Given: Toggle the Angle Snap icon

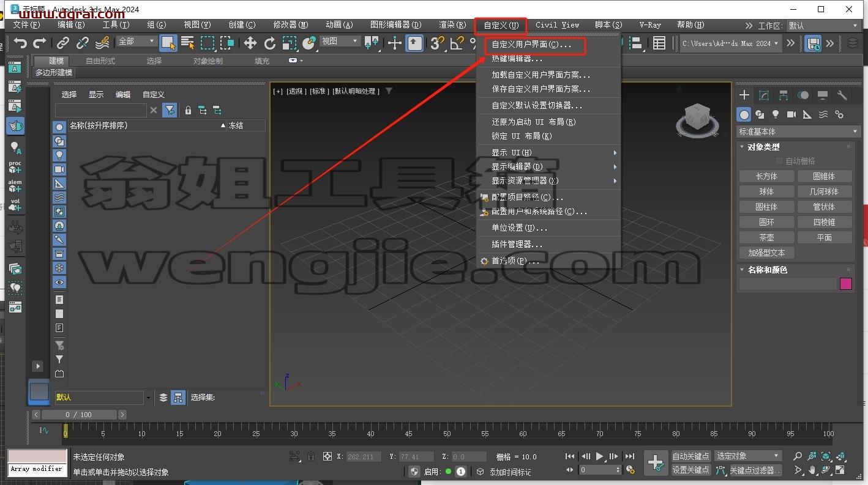Looking at the screenshot, I should click(457, 43).
